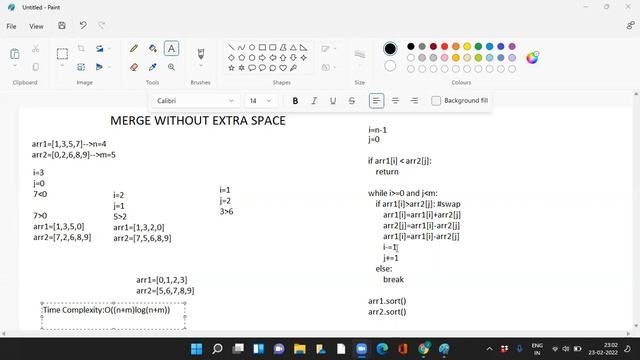Choose the rectangular Select tool
Viewport: 640px width, 360px height.
[x=62, y=53]
